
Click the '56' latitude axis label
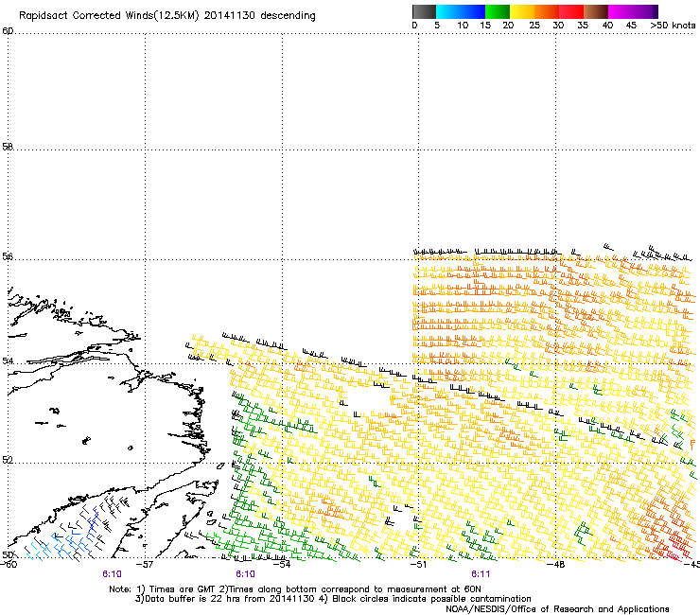point(8,256)
